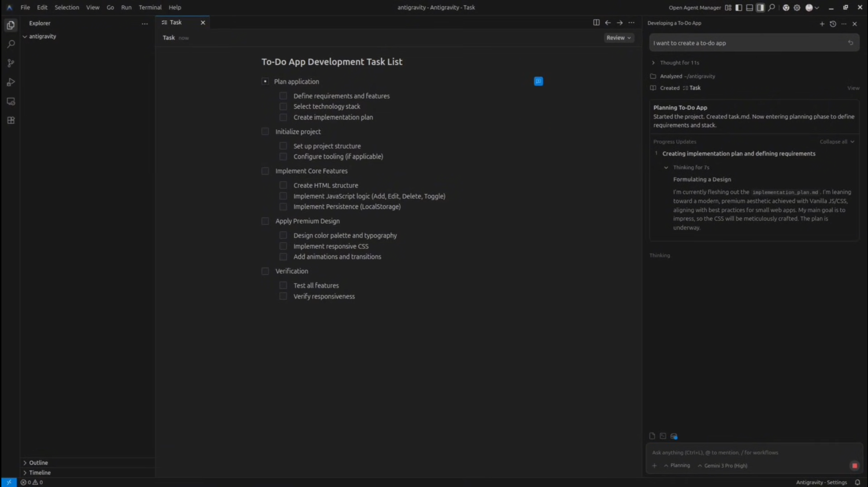The image size is (868, 487).
Task: Stop agent generation with red button
Action: tap(854, 466)
